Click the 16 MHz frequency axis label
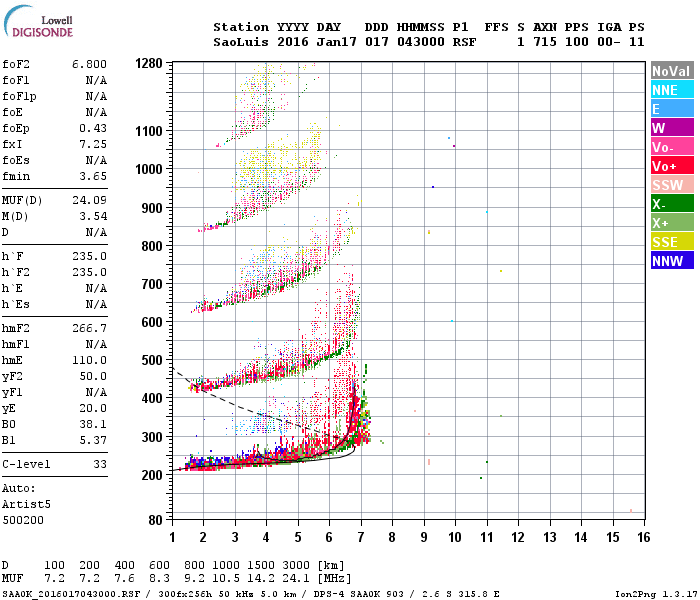Screen dimensions: 700x600 [x=643, y=537]
